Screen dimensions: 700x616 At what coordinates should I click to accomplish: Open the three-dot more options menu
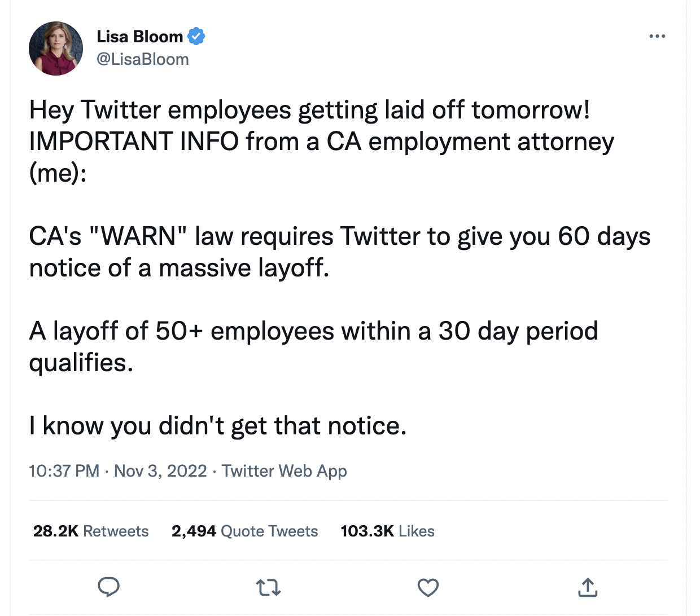click(657, 37)
